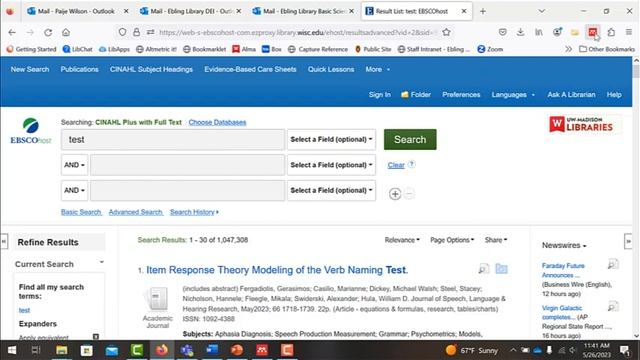Open Quick Lessons in navigation bar

pyautogui.click(x=331, y=69)
